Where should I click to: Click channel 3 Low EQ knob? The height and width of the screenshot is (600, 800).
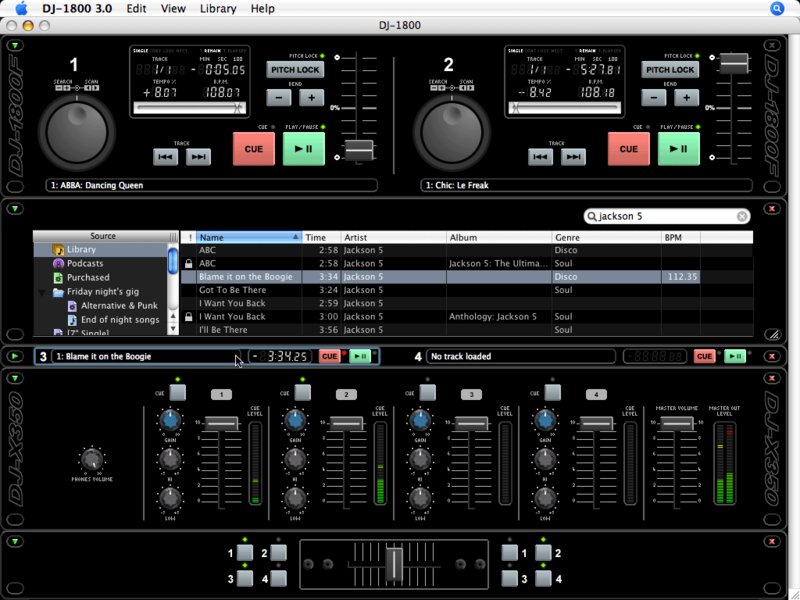tap(420, 498)
